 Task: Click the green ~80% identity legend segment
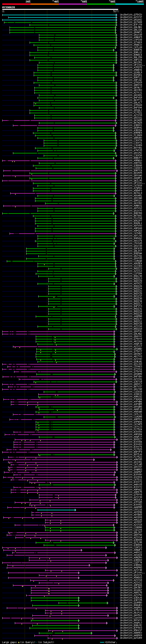pos(101,4)
